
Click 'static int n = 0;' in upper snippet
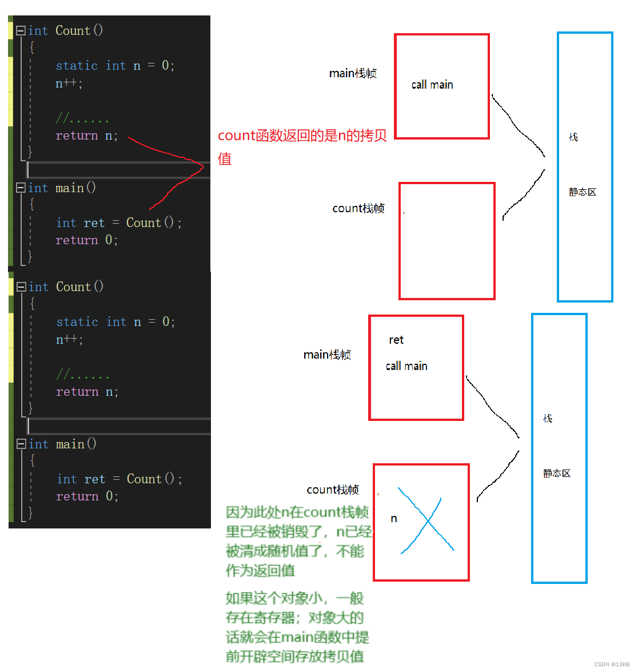(115, 66)
